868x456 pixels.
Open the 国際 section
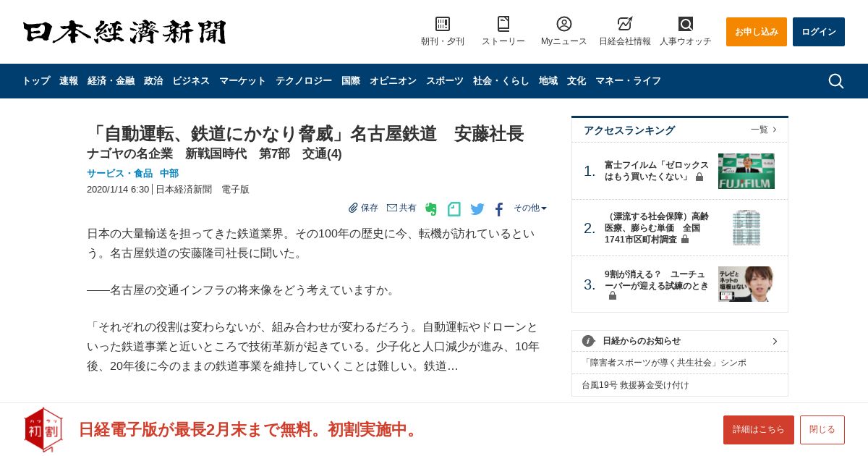point(351,81)
